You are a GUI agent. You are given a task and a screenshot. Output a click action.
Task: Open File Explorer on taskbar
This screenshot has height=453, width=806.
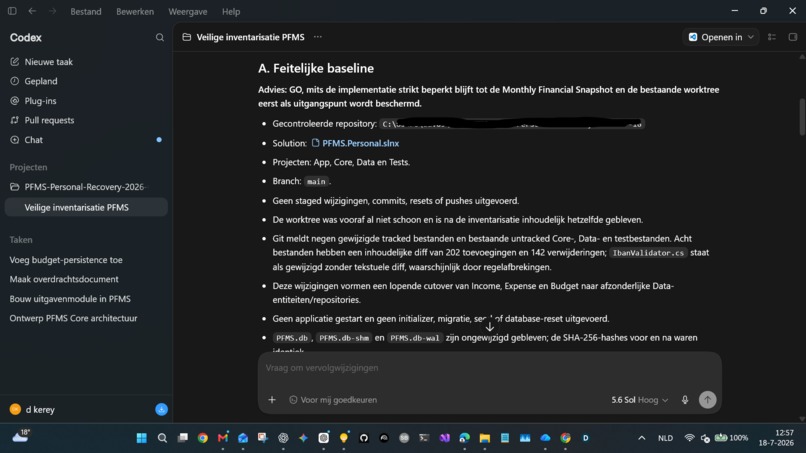[x=485, y=438]
